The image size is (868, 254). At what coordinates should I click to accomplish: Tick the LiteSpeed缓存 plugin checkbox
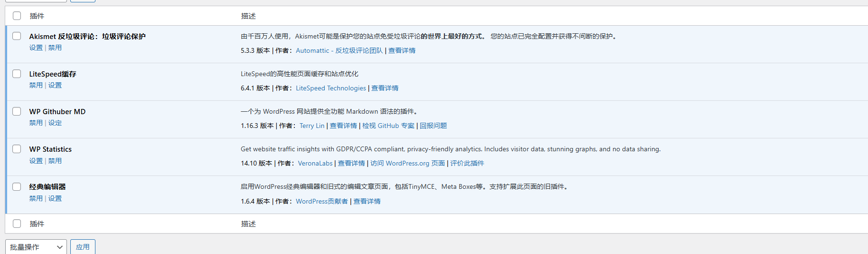coord(17,74)
